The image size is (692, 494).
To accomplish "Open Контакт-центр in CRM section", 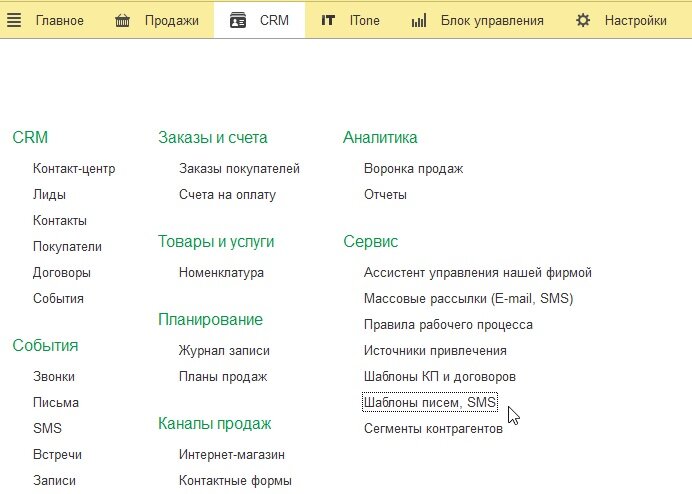I will [x=74, y=168].
